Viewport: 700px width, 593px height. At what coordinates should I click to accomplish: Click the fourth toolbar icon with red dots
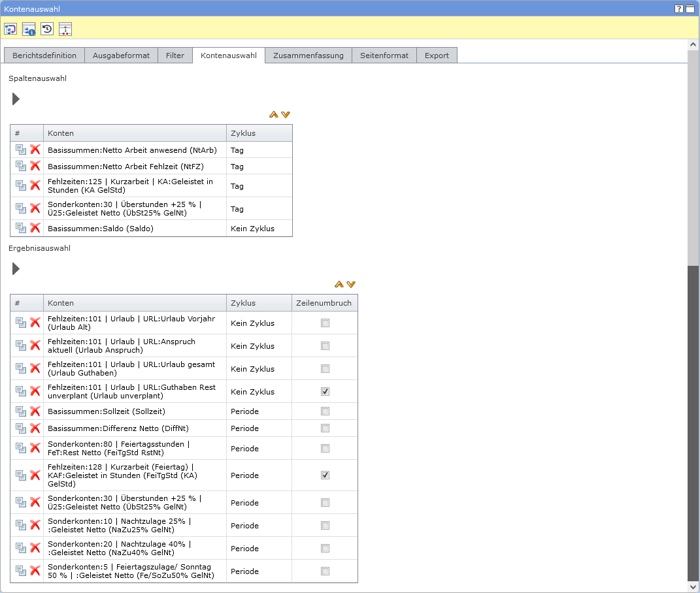pos(65,29)
